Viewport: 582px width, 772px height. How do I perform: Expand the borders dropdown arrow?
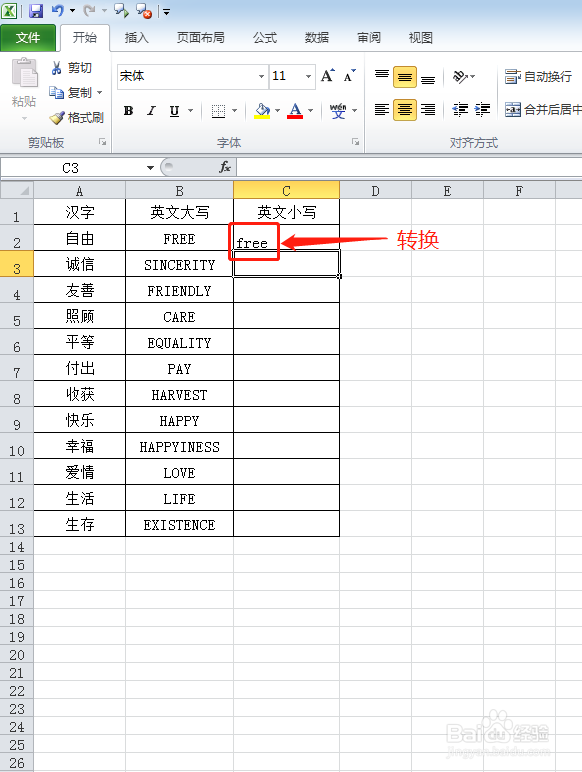(234, 111)
